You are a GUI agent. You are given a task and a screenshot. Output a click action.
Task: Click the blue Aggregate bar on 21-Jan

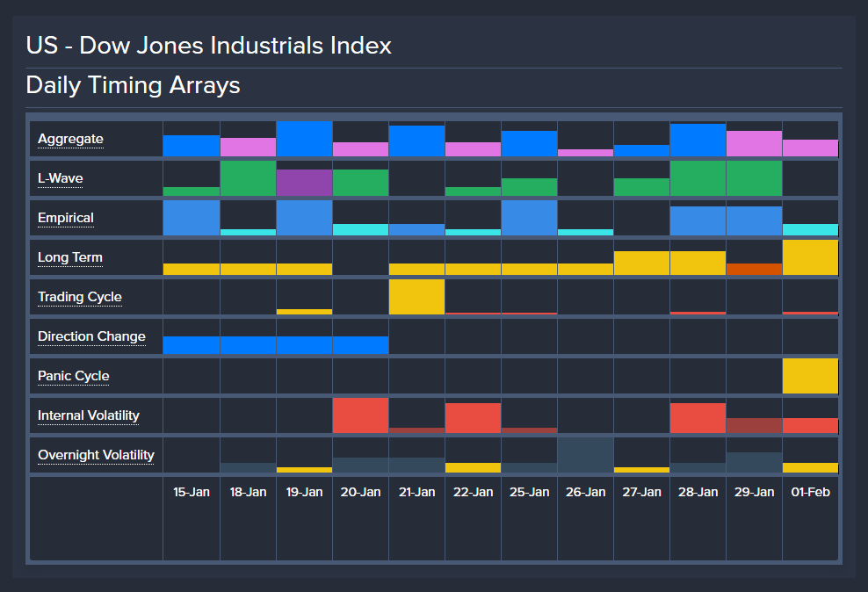tap(416, 141)
